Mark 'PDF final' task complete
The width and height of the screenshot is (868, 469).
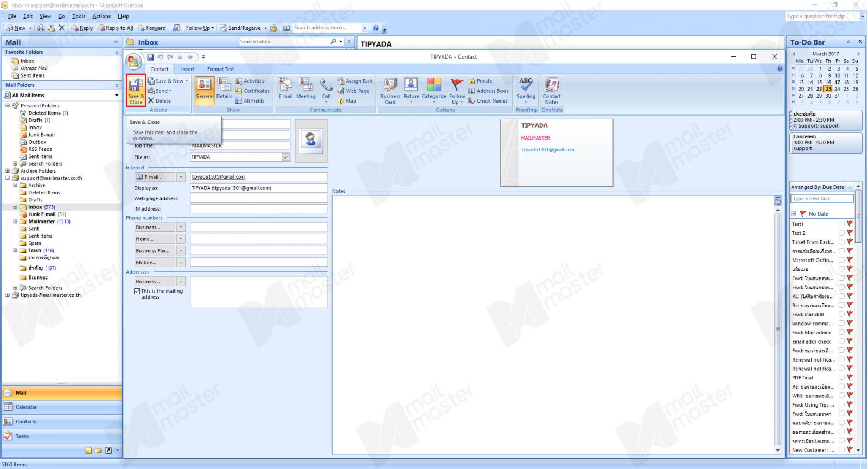(x=841, y=377)
